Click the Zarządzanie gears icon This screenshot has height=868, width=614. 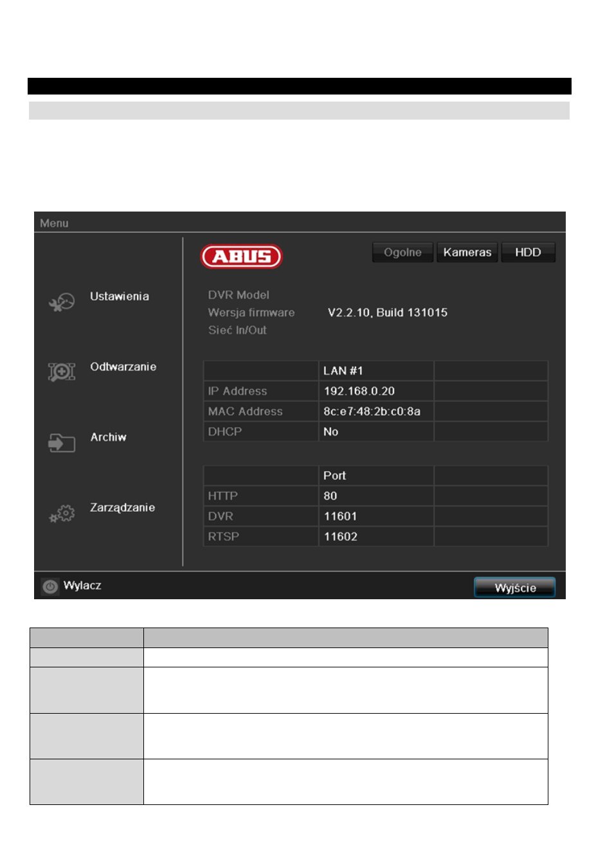[x=62, y=514]
